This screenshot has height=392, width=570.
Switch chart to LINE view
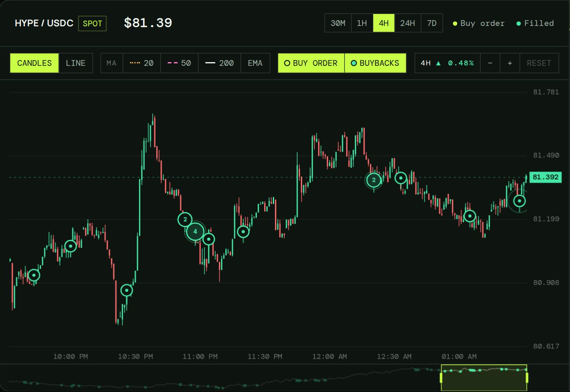point(76,63)
